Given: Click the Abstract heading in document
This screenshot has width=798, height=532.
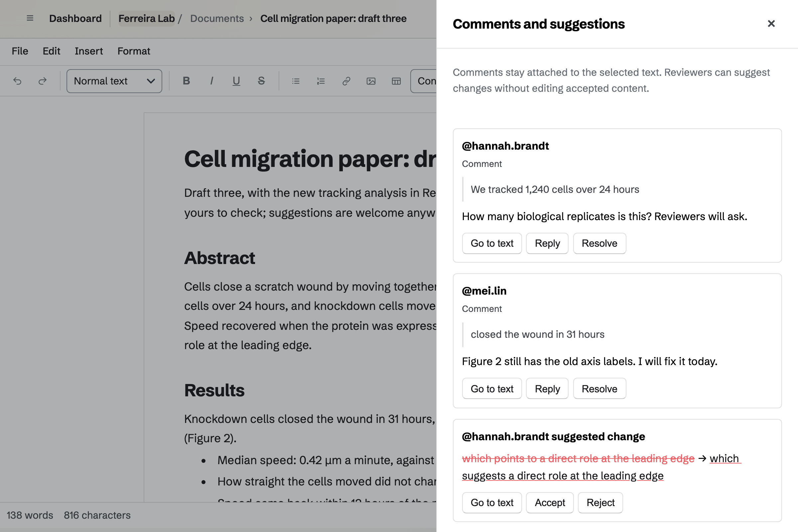Looking at the screenshot, I should 219,258.
